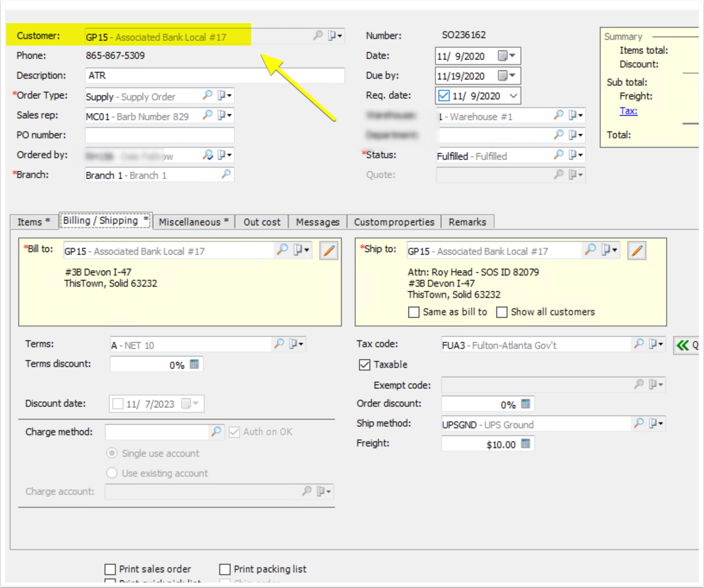Viewport: 704px width, 588px height.
Task: Click the Tax link in Summary
Action: point(628,111)
